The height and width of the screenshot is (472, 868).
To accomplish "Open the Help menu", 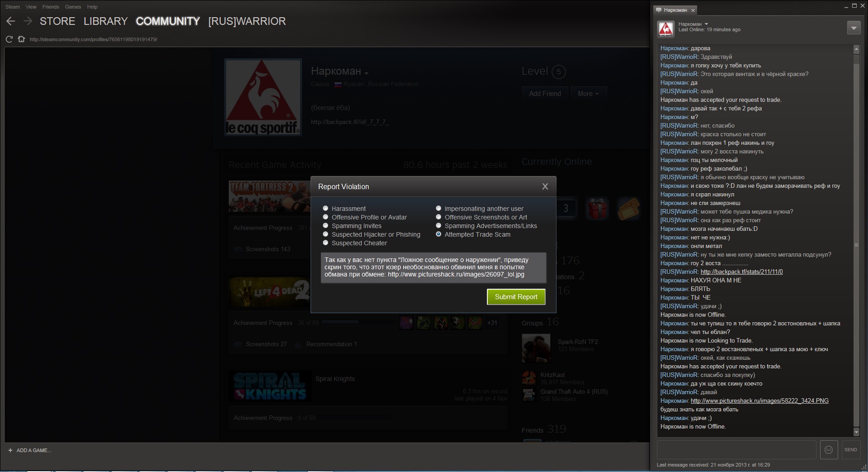I will (92, 7).
